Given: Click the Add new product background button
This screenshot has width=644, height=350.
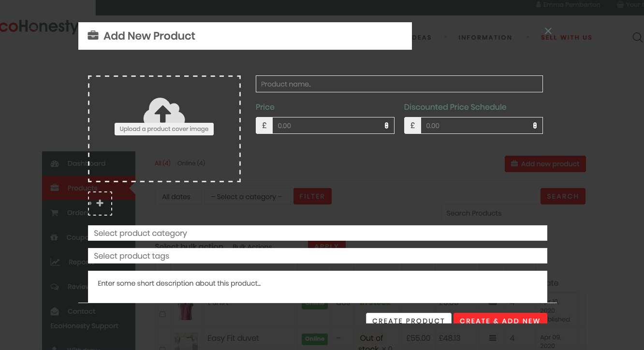Looking at the screenshot, I should [x=545, y=164].
